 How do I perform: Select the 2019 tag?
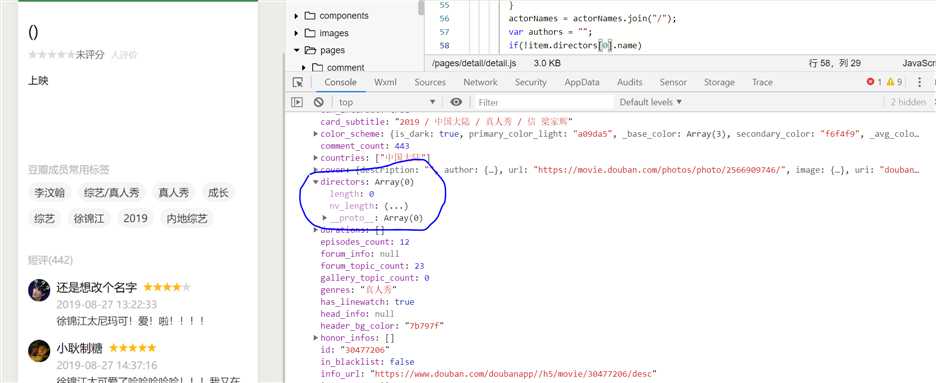click(136, 219)
